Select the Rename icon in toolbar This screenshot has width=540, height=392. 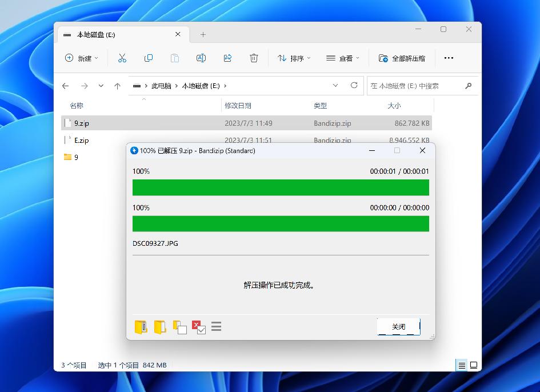[201, 58]
